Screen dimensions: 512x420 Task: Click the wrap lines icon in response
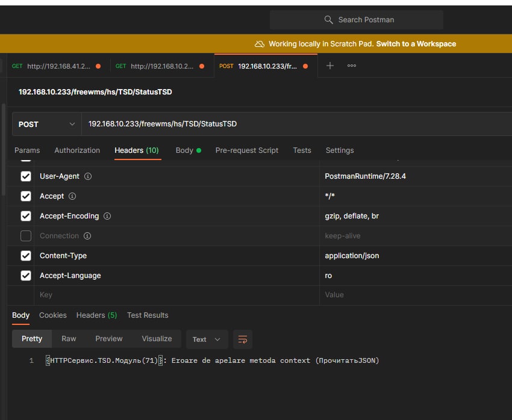(x=243, y=339)
